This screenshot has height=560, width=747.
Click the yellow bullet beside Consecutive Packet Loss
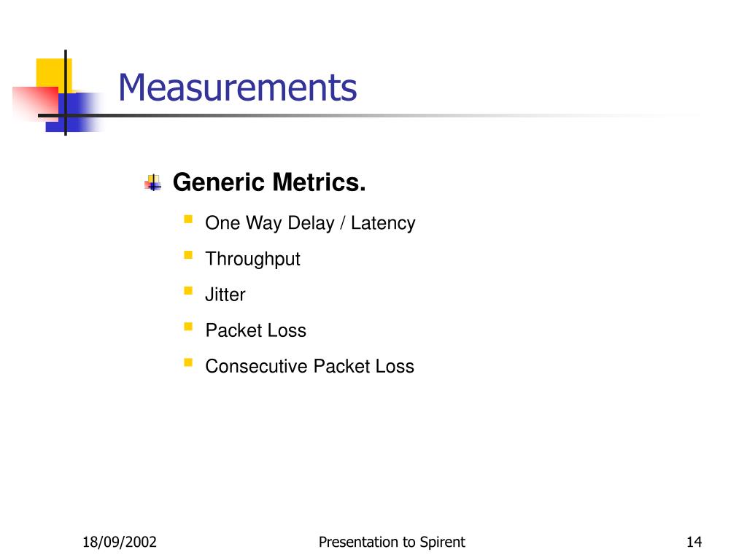pos(188,363)
